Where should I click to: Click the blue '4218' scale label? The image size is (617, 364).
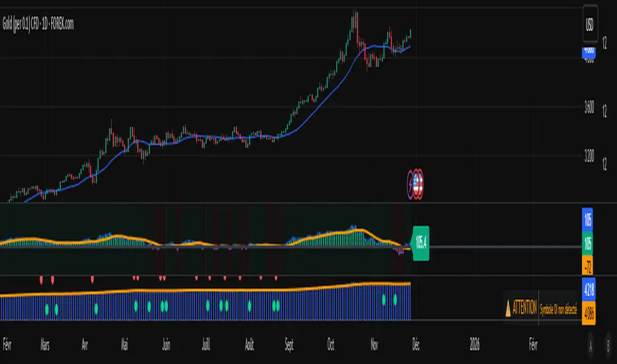click(589, 289)
